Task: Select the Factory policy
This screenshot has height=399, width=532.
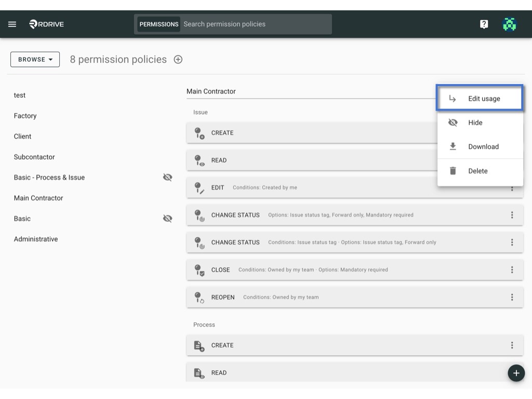Action: pos(25,116)
